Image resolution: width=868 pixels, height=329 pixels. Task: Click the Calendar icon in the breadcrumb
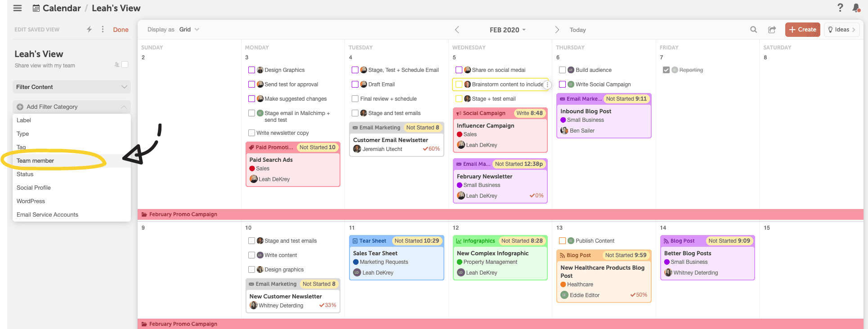pos(36,8)
